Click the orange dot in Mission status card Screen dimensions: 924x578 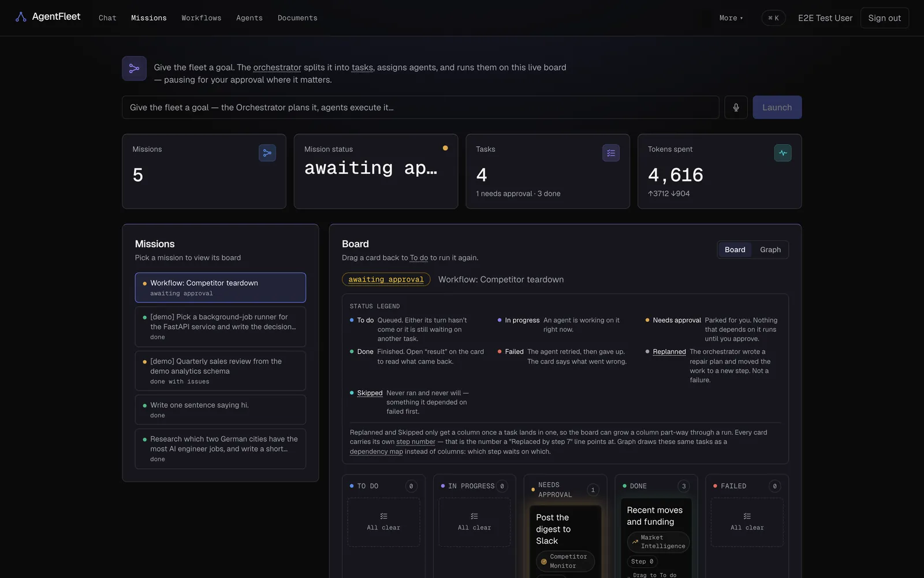445,148
